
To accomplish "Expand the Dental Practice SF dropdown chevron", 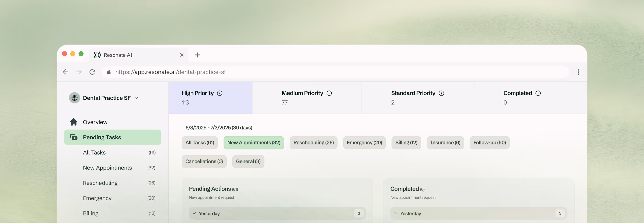I will pos(136,98).
